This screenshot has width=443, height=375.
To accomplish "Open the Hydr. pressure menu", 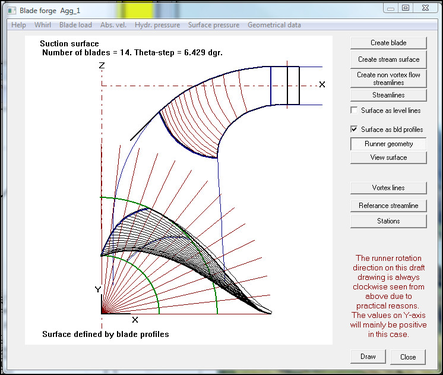I will click(x=157, y=25).
